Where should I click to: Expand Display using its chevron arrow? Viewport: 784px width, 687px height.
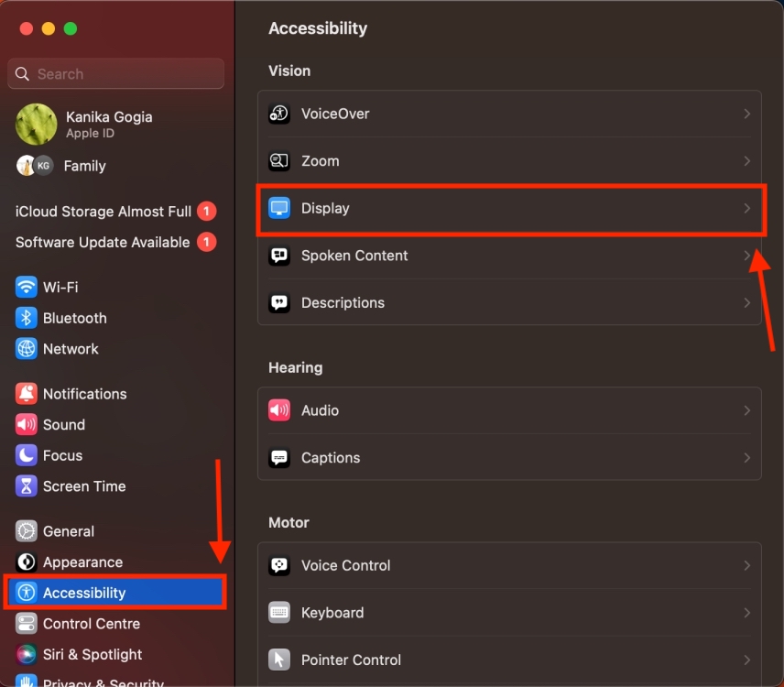746,208
